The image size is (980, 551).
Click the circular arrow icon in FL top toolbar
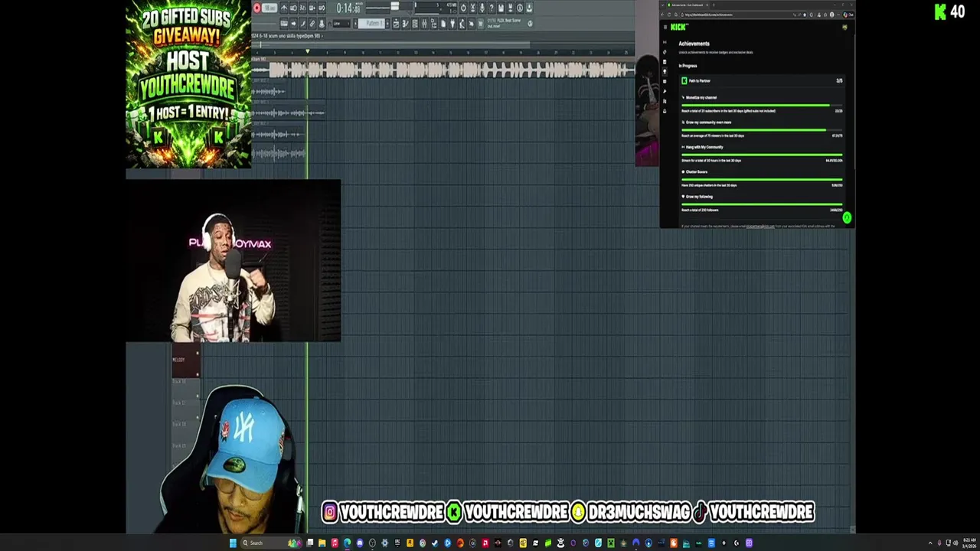click(x=463, y=8)
